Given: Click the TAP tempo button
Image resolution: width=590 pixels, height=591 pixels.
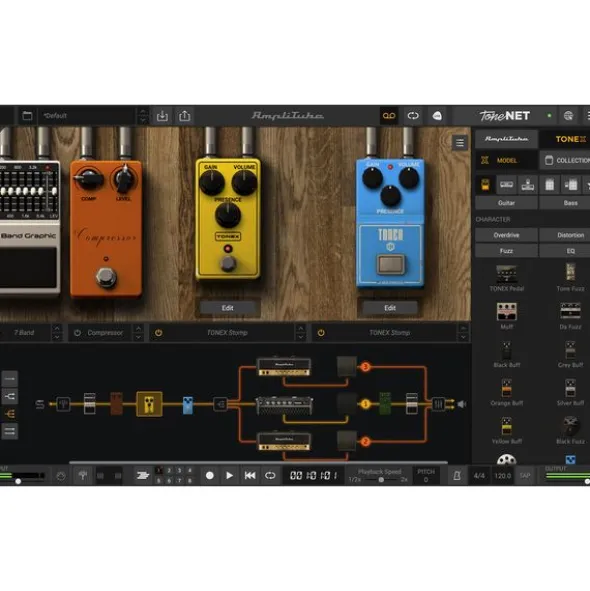Looking at the screenshot, I should click(x=525, y=476).
